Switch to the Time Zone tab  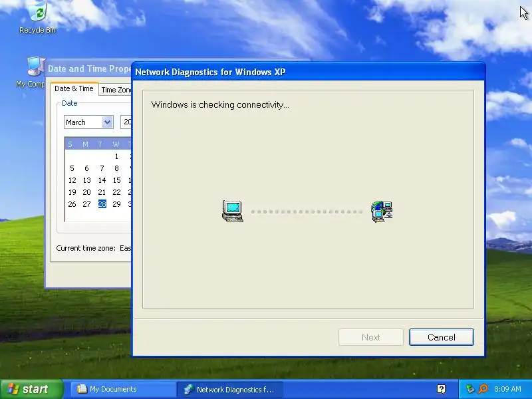click(115, 90)
